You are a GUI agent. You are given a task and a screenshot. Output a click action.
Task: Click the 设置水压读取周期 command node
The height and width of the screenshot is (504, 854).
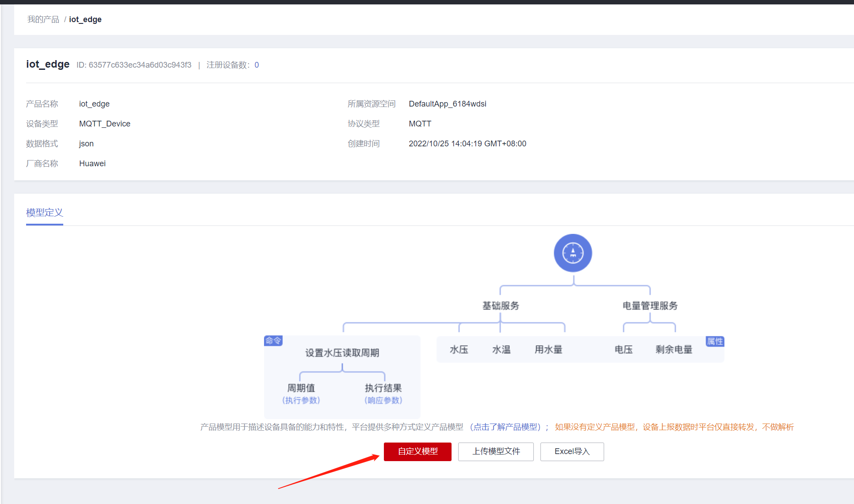click(342, 353)
